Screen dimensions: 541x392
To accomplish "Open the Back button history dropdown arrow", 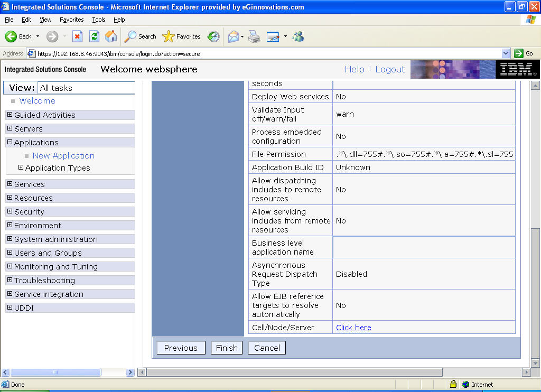I will [x=38, y=36].
